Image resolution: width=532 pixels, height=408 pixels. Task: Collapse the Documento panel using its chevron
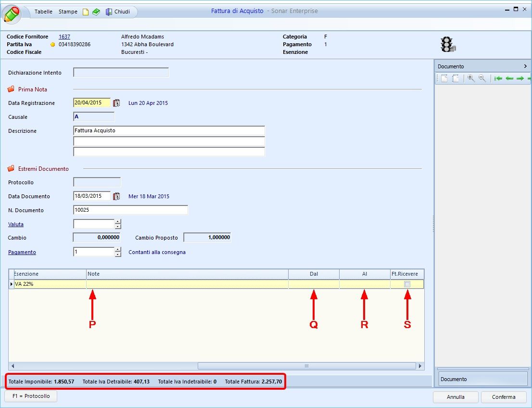[525, 66]
